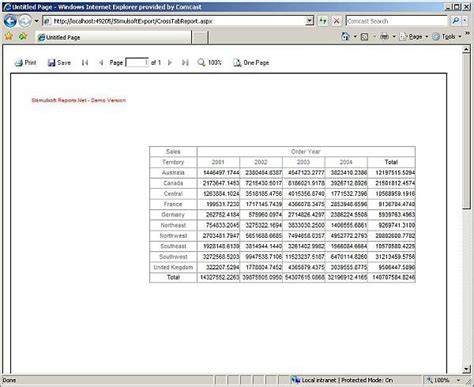The width and height of the screenshot is (474, 387).
Task: Click the Southeast row label
Action: tap(173, 246)
